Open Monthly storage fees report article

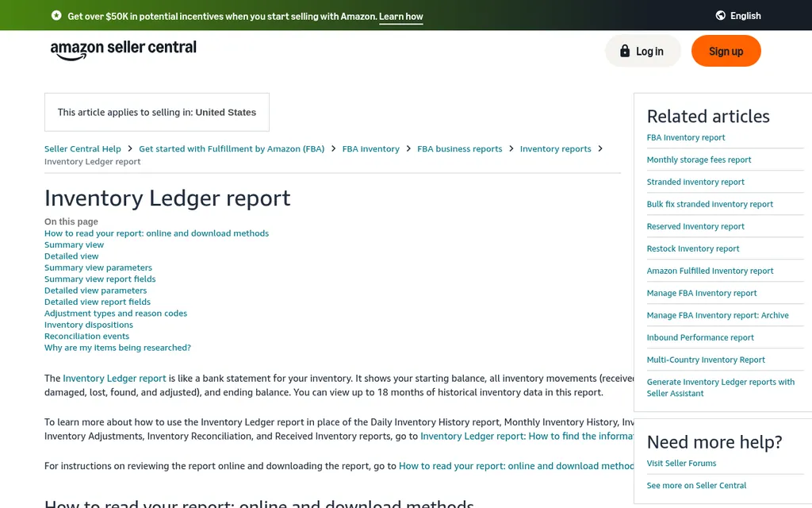click(x=699, y=160)
